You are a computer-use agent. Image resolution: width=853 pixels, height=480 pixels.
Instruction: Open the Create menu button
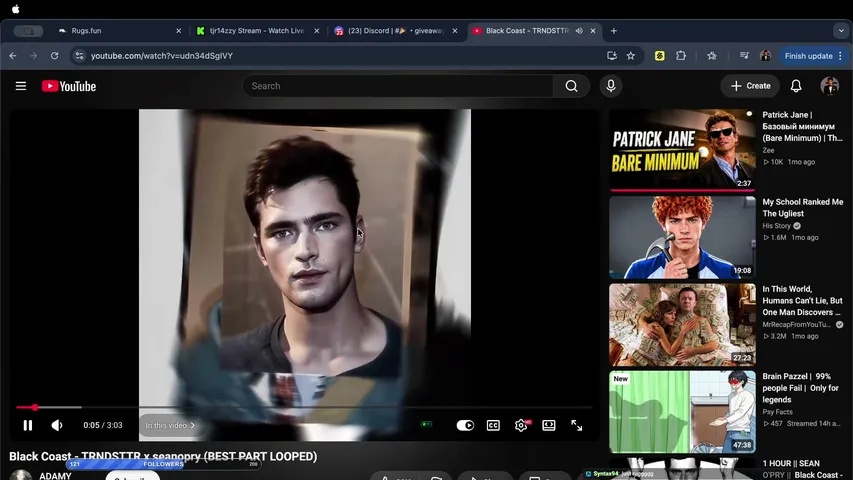[x=750, y=86]
